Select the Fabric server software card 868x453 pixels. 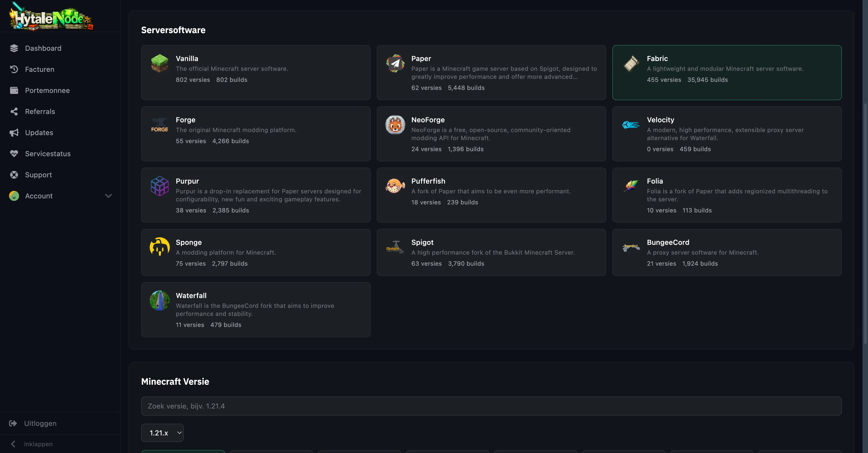(727, 72)
